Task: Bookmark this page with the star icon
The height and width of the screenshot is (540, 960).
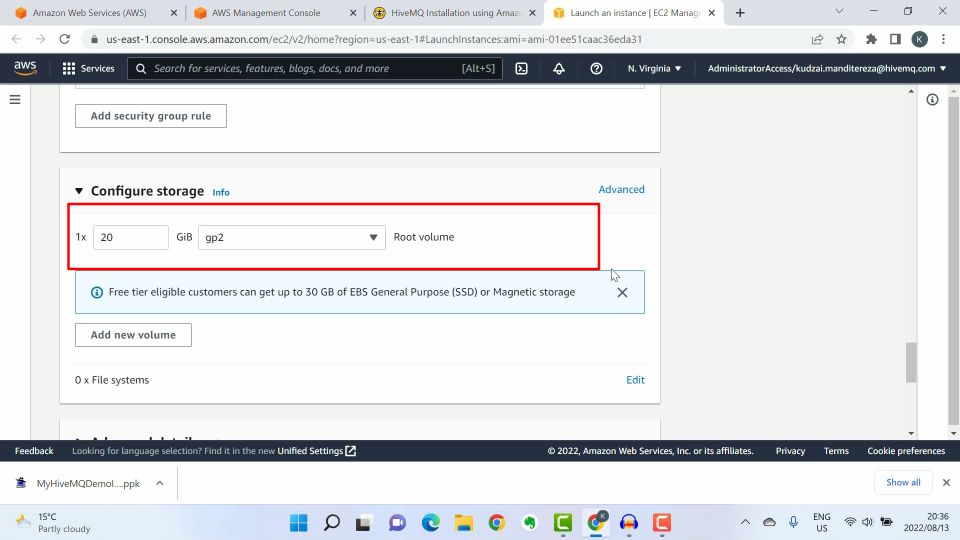Action: click(841, 39)
